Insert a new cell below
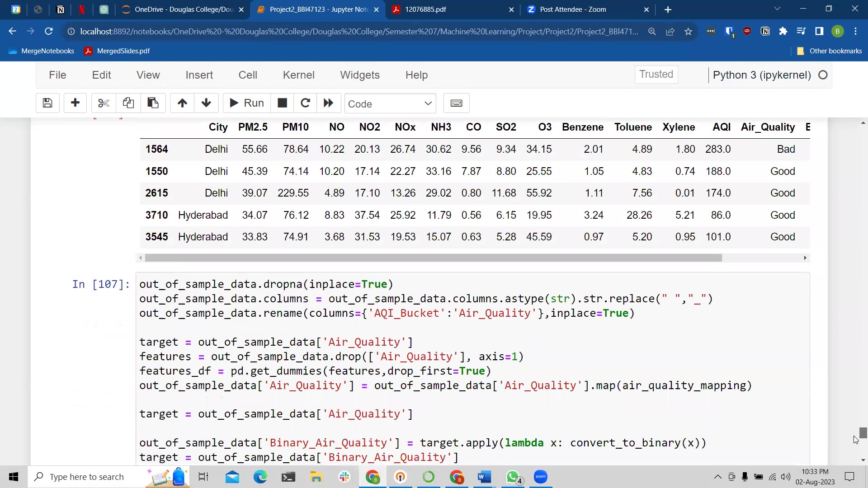This screenshot has width=868, height=488. (x=75, y=103)
